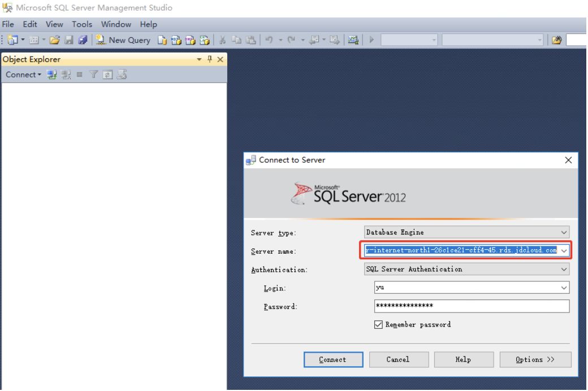Click the Redo arrow icon
The height and width of the screenshot is (391, 588).
291,40
